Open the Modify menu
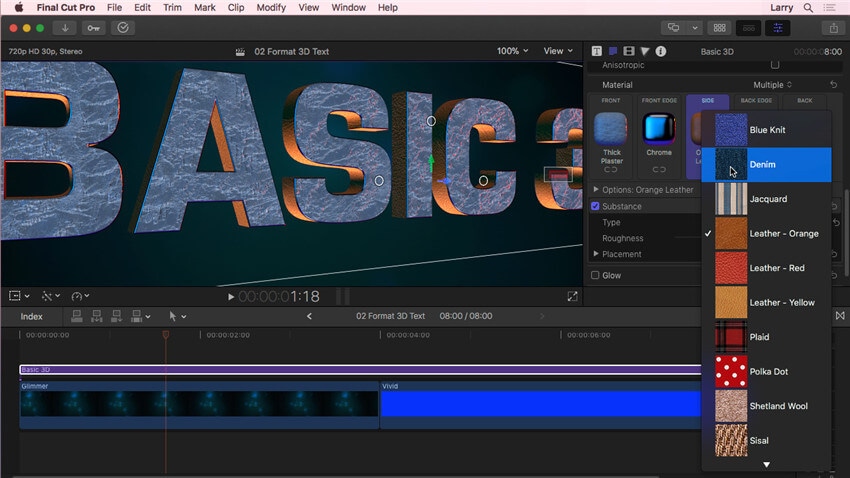850x478 pixels. 270,7
